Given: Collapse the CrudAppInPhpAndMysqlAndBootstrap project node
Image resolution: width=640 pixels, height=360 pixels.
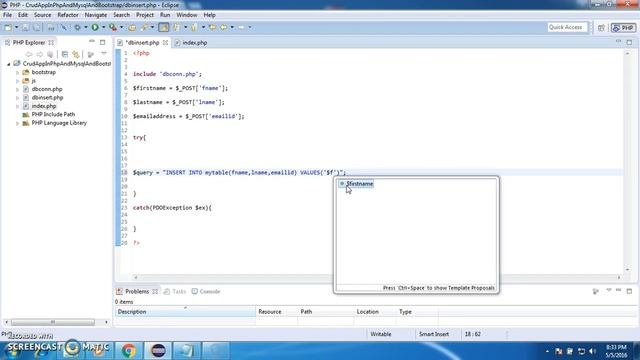Looking at the screenshot, I should pyautogui.click(x=9, y=64).
